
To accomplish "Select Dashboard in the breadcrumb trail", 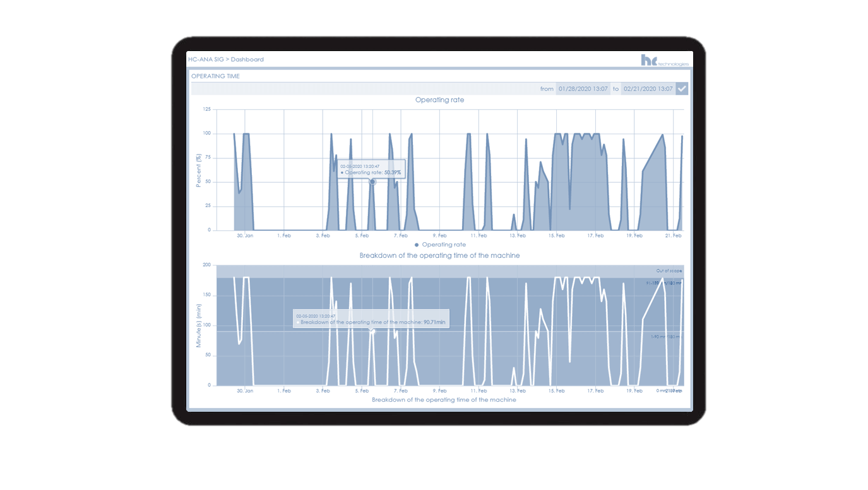I will (248, 59).
